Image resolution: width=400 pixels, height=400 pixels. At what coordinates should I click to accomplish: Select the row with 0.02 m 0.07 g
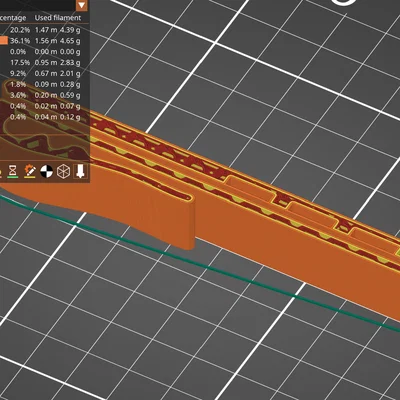click(x=44, y=106)
